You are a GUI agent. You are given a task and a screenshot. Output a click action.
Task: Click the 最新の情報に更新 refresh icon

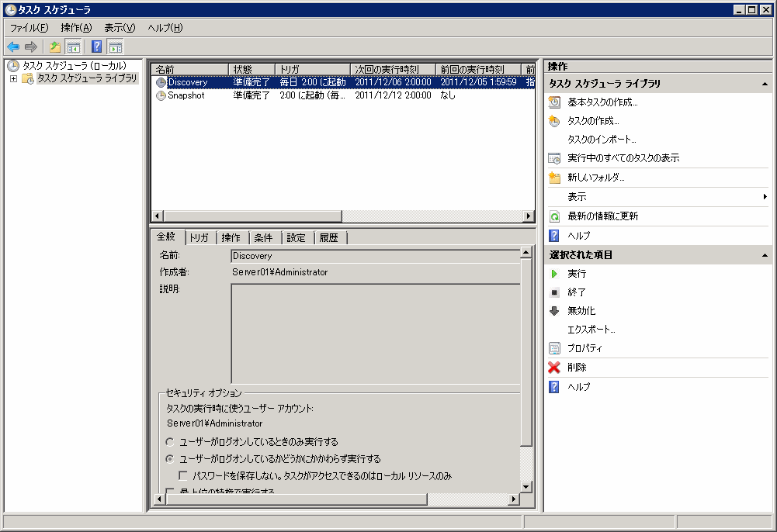[x=554, y=216]
